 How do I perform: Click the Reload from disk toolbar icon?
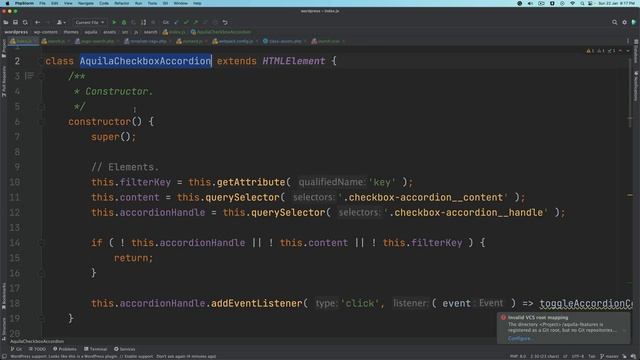pyautogui.click(x=25, y=22)
